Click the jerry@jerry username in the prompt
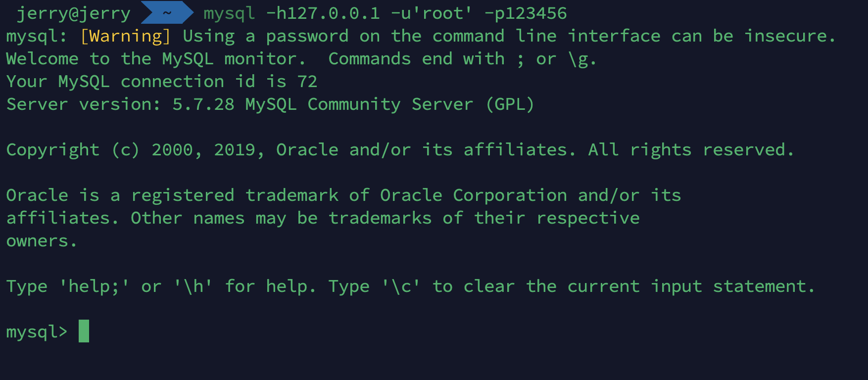Viewport: 868px width, 380px height. [x=74, y=13]
